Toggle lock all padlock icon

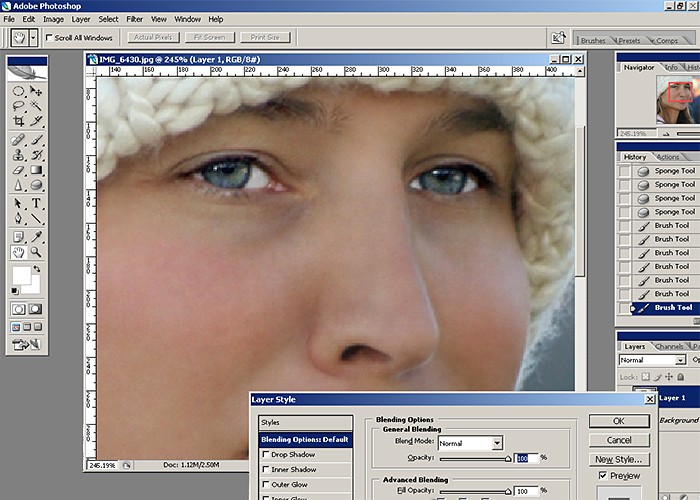click(x=680, y=377)
